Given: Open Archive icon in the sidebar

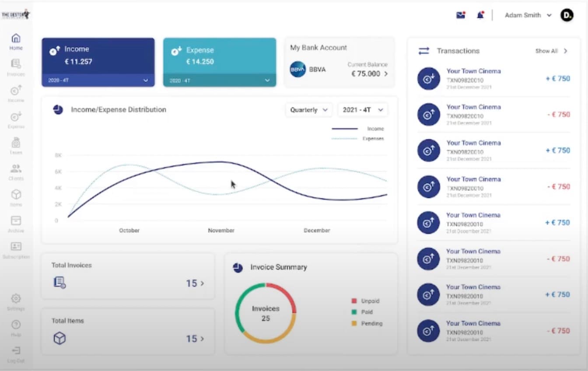Looking at the screenshot, I should tap(16, 224).
